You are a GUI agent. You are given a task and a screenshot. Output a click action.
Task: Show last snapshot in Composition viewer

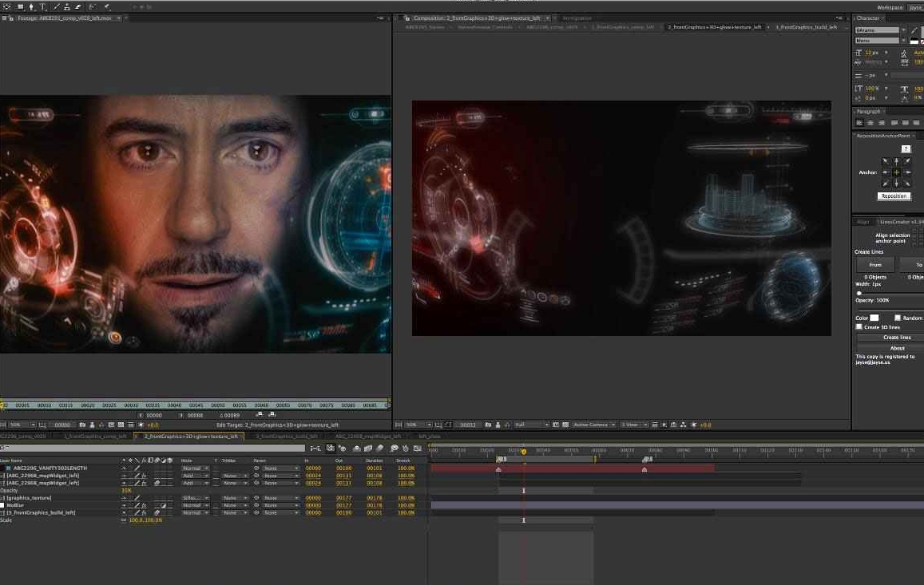point(498,425)
